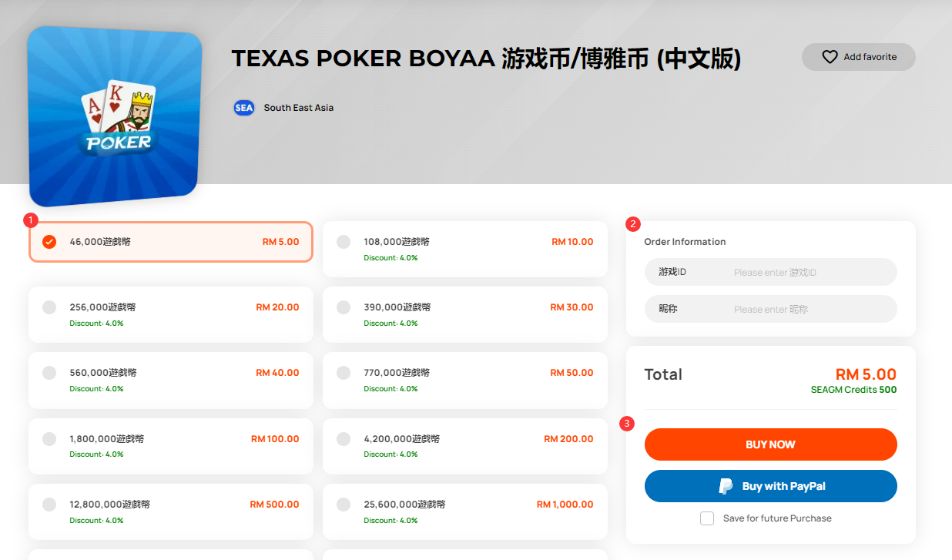Select the 25,600,000 coins RM 1,000.00 package

click(x=465, y=511)
